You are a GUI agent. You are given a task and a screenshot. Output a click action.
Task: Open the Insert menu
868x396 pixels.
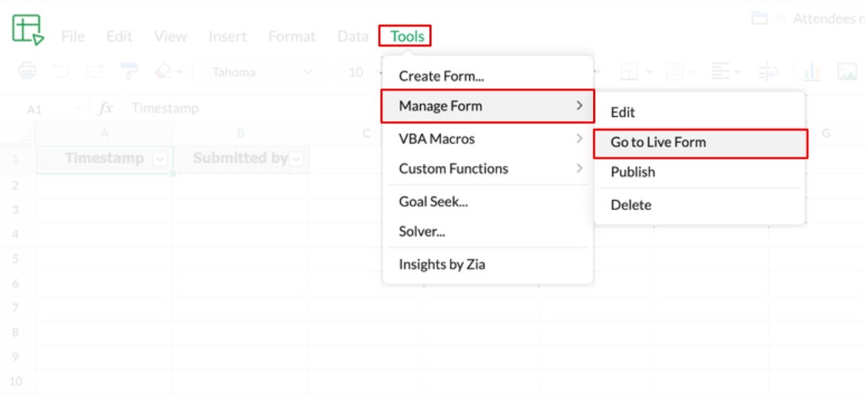click(x=227, y=36)
